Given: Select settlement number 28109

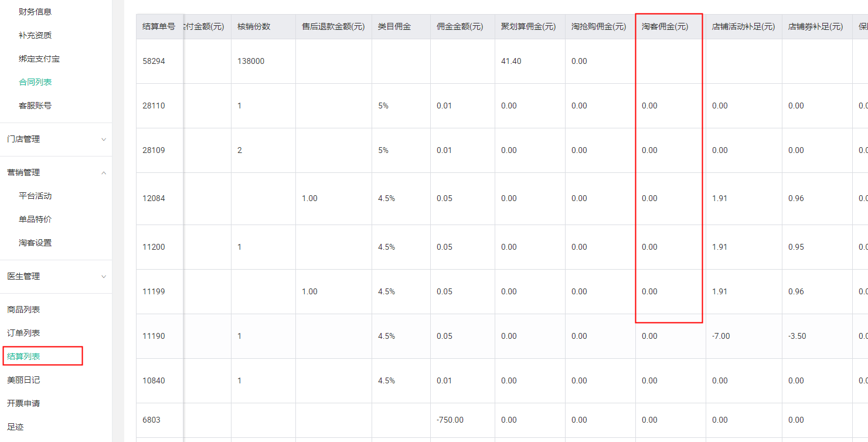Looking at the screenshot, I should click(x=154, y=150).
